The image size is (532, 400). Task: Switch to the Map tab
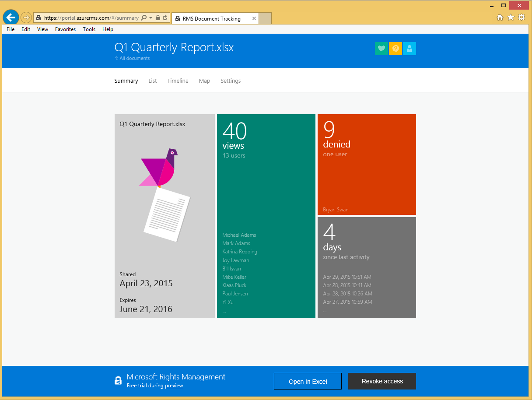(204, 81)
